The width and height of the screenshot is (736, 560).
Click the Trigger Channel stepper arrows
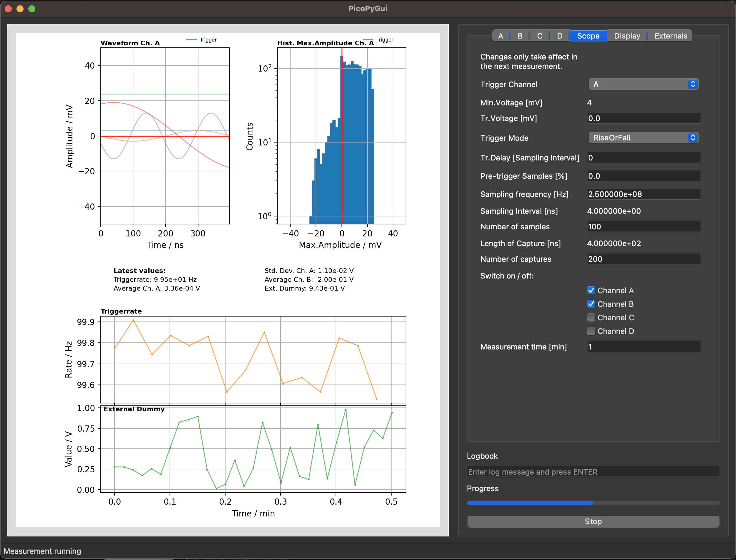[693, 84]
